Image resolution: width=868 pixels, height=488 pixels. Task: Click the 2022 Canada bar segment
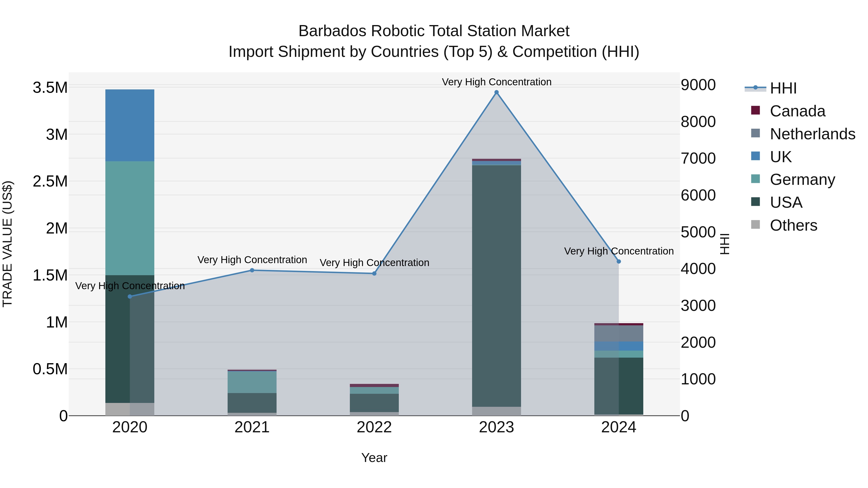pyautogui.click(x=374, y=386)
